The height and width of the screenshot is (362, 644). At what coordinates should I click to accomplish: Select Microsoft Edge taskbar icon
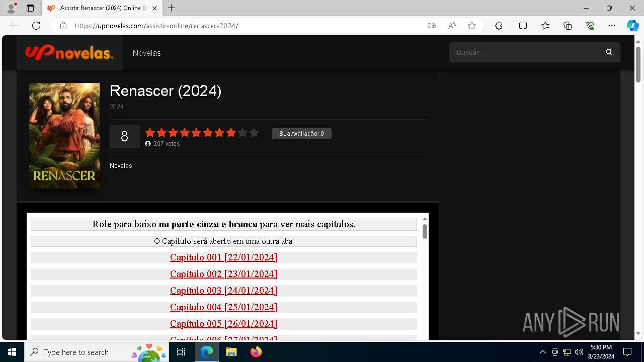click(x=207, y=352)
